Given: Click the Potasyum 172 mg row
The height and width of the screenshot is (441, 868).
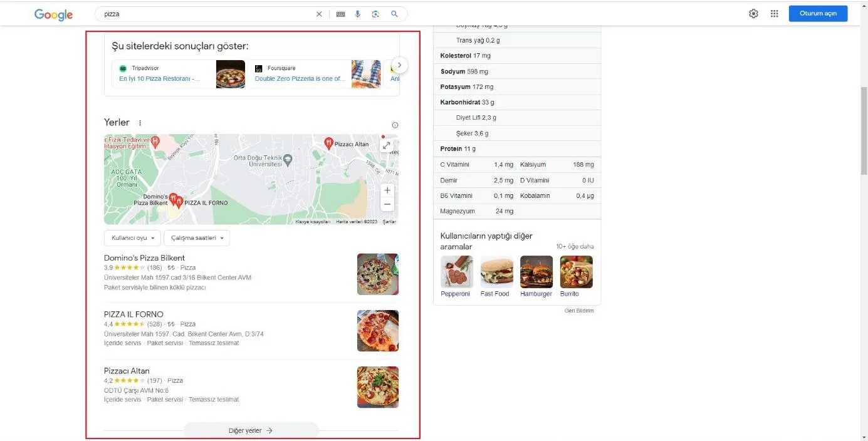Looking at the screenshot, I should click(517, 86).
